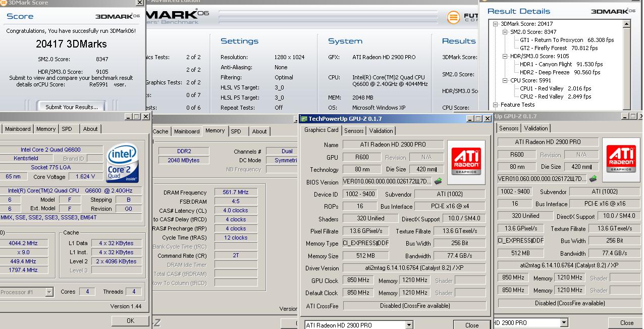Click ATI CrossFire Disabled status in front GPU-Z

pyautogui.click(x=414, y=306)
